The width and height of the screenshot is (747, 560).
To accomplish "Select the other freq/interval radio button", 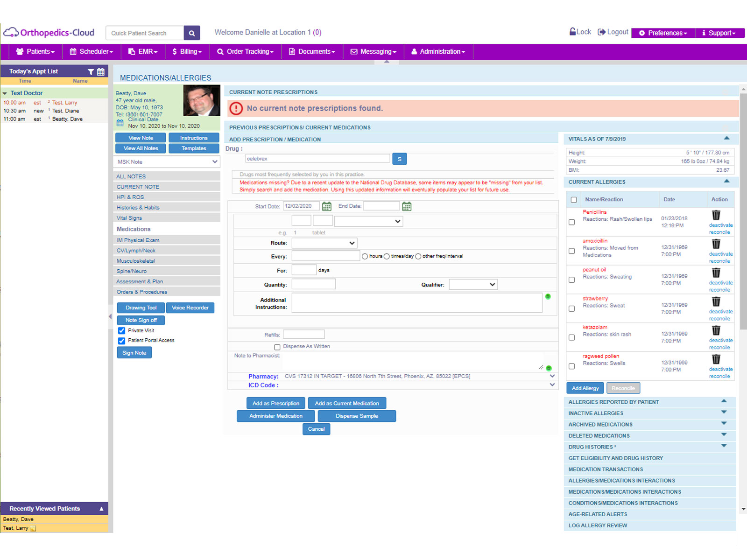I will (x=418, y=257).
